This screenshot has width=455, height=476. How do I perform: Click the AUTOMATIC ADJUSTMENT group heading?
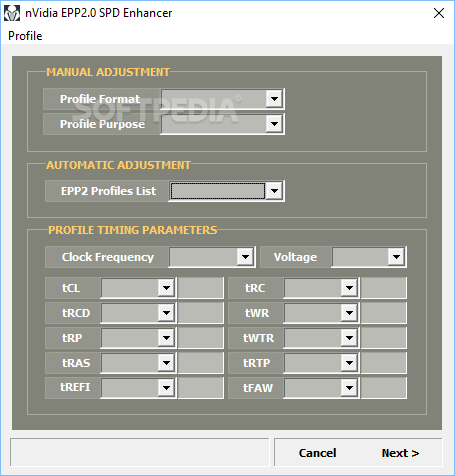[x=118, y=165]
